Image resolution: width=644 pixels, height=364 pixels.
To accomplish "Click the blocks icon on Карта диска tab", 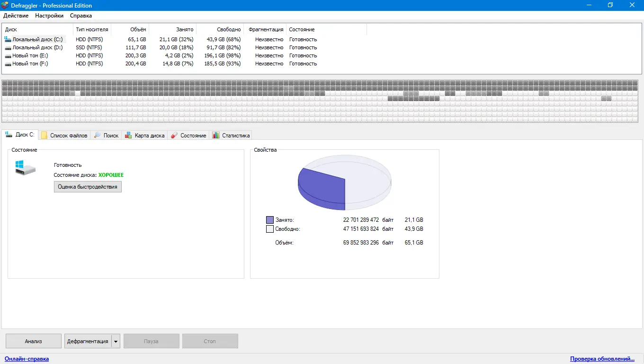I will pos(128,136).
